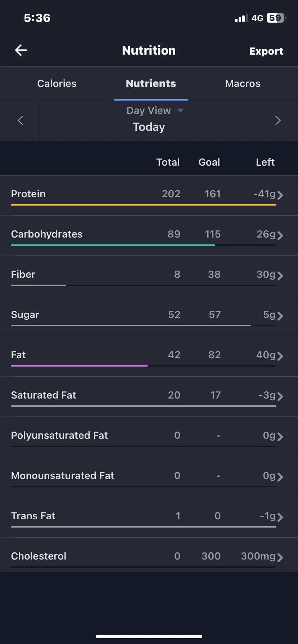Tap the back arrow icon
This screenshot has width=298, height=644.
(x=21, y=50)
